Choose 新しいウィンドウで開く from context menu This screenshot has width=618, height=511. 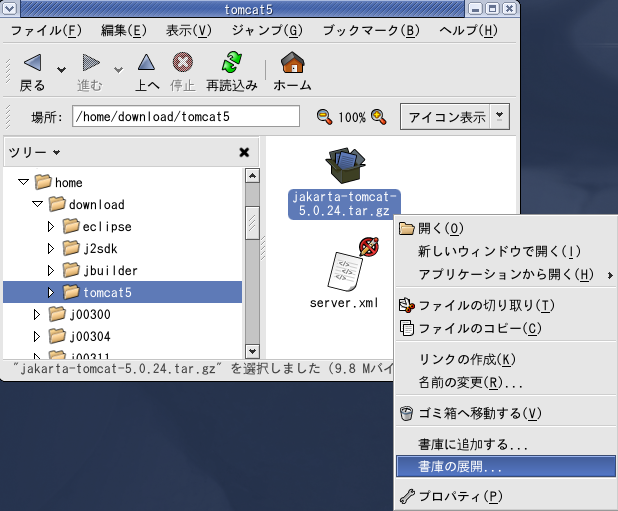(x=506, y=251)
